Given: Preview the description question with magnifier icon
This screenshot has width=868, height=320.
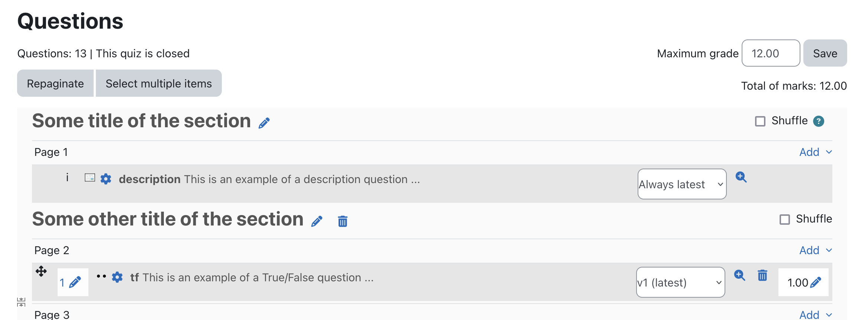Looking at the screenshot, I should (x=741, y=177).
